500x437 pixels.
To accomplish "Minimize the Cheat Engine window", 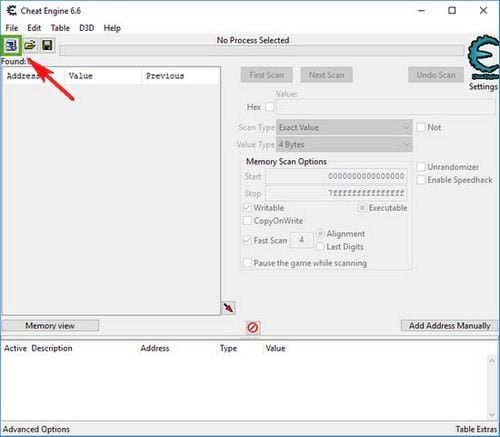I will [x=422, y=11].
